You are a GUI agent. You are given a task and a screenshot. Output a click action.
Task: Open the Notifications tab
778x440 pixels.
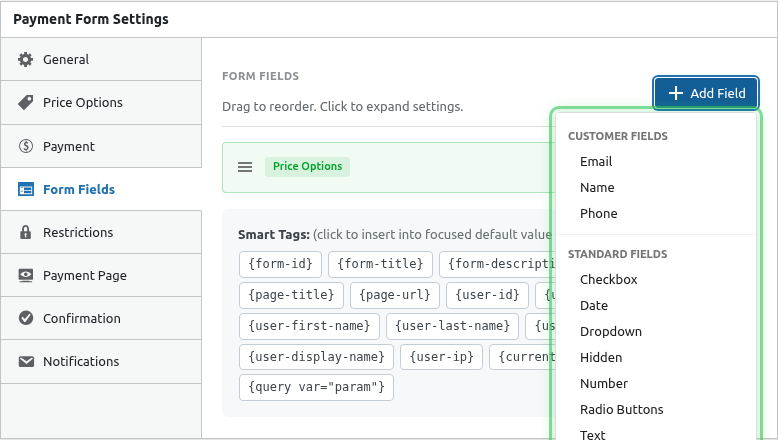pyautogui.click(x=101, y=361)
